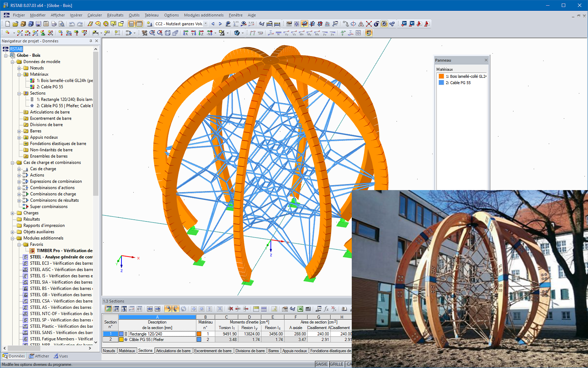Click the delete X icon in the view toolbar
Viewport: 588px width, 368px height.
[369, 24]
